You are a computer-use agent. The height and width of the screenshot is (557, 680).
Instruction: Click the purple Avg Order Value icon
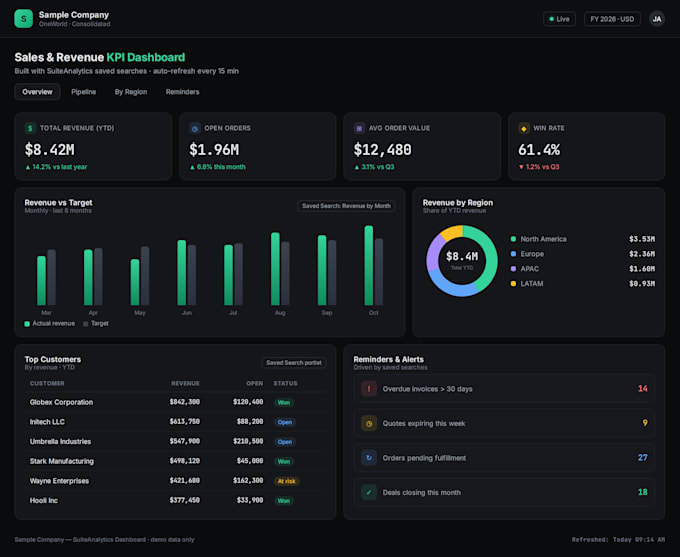click(x=359, y=128)
